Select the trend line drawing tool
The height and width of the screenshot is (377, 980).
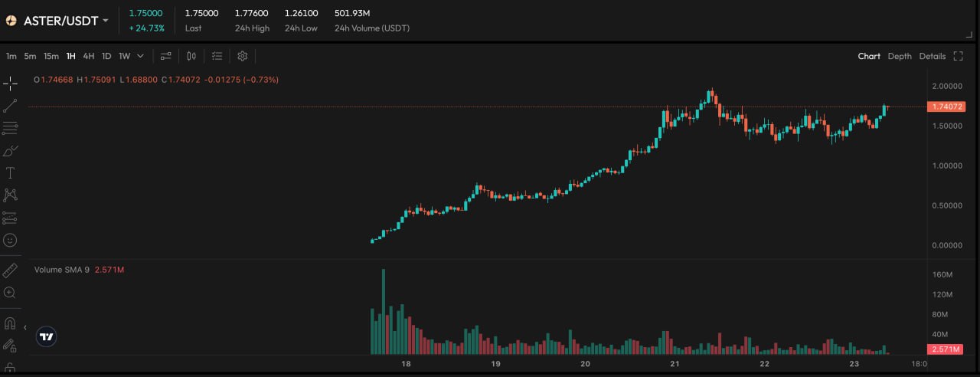[x=10, y=106]
